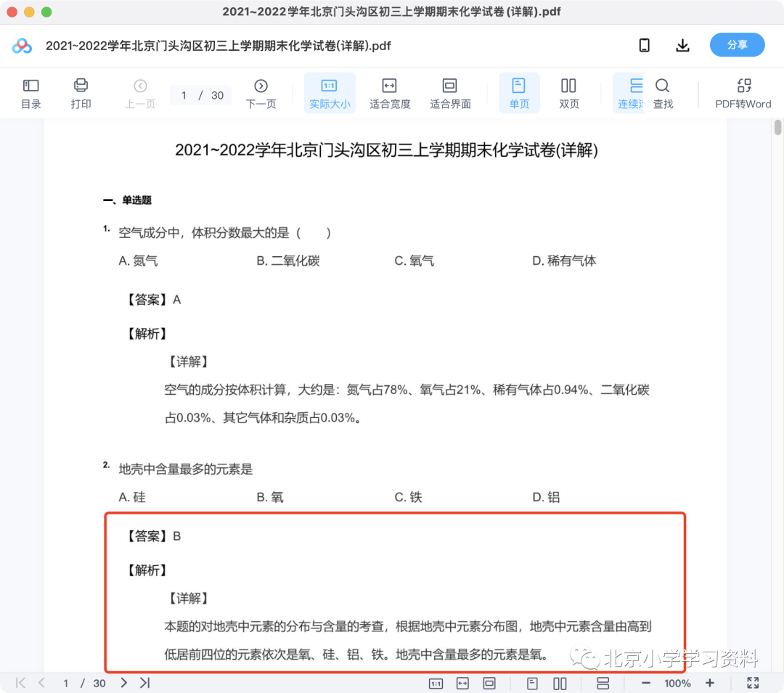Click the 【答案】B answer line

(x=152, y=536)
